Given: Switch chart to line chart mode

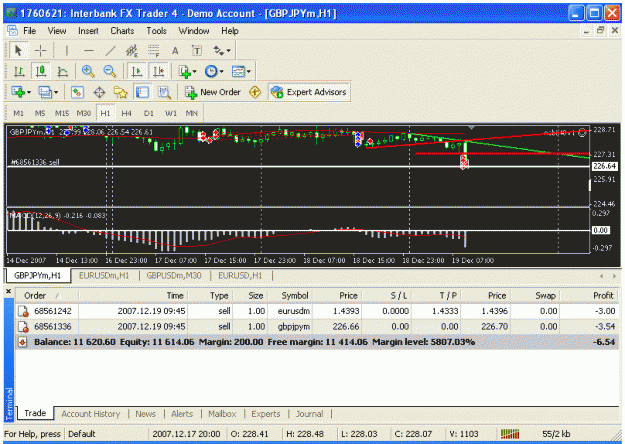Looking at the screenshot, I should (62, 71).
